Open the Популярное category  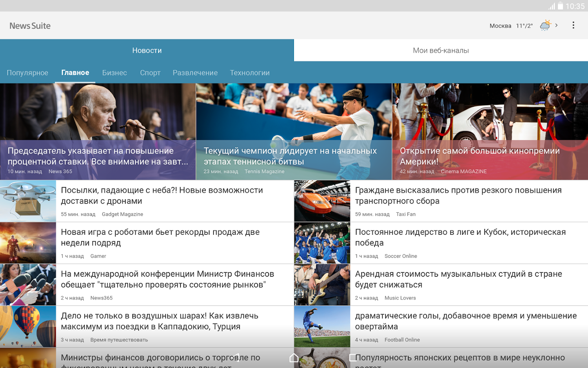[x=27, y=73]
